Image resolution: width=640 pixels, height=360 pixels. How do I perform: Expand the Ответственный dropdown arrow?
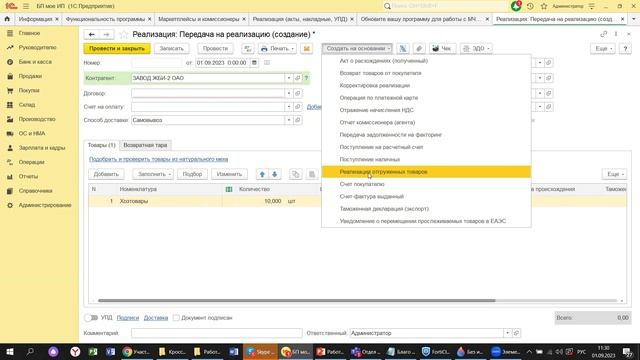(x=507, y=333)
